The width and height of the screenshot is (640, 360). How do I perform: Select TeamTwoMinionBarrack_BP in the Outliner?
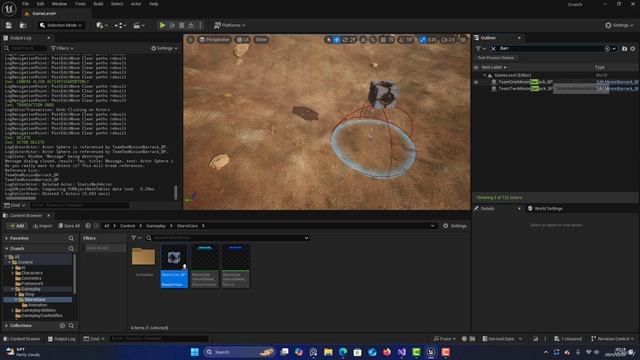tap(525, 89)
